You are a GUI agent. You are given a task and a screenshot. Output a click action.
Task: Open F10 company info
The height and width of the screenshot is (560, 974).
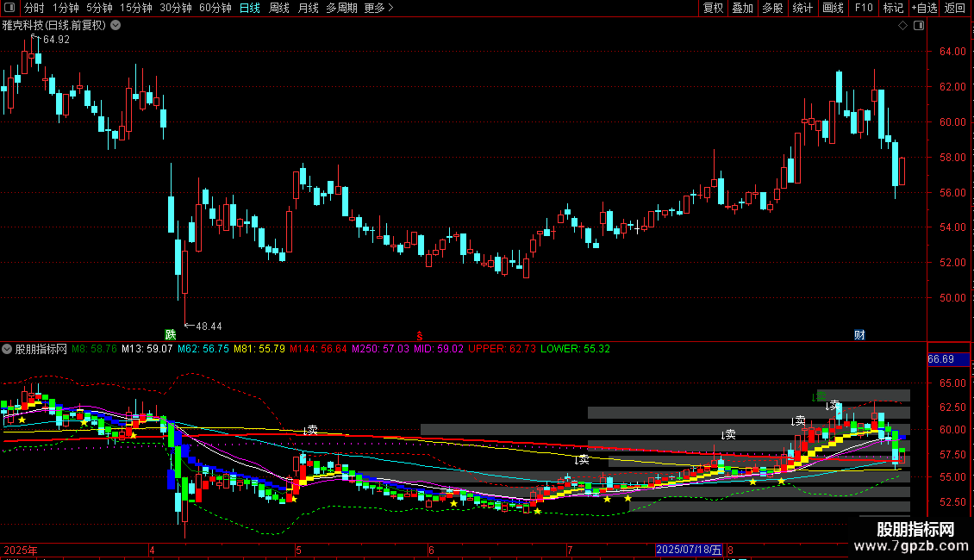[x=864, y=8]
